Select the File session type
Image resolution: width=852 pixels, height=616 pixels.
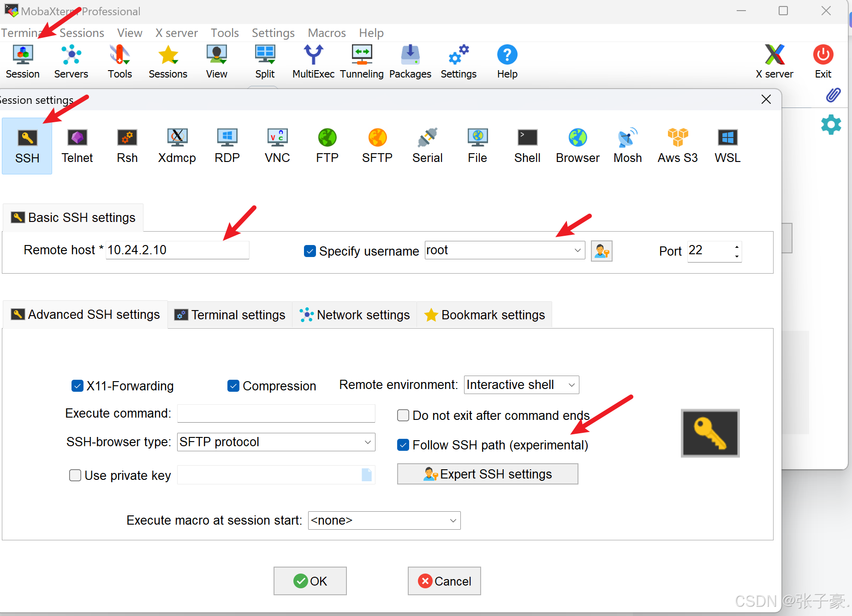[x=477, y=146]
